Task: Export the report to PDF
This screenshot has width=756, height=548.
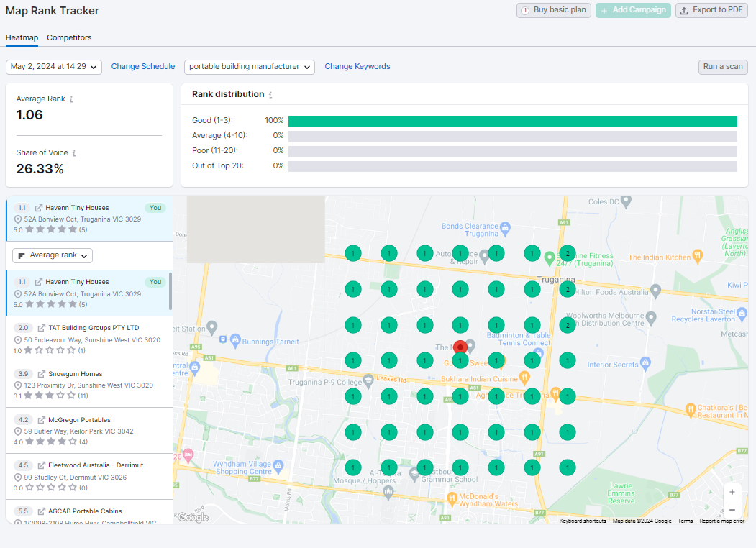Action: 711,10
